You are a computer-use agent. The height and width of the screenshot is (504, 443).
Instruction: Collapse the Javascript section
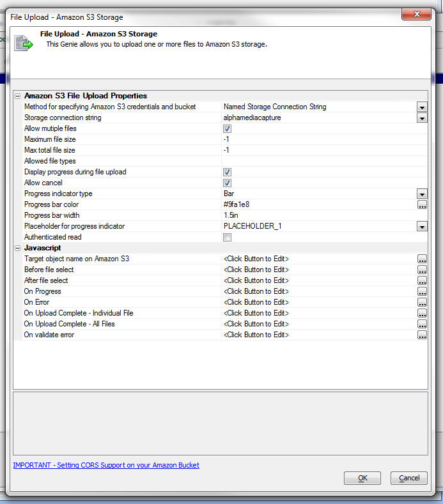tap(18, 248)
